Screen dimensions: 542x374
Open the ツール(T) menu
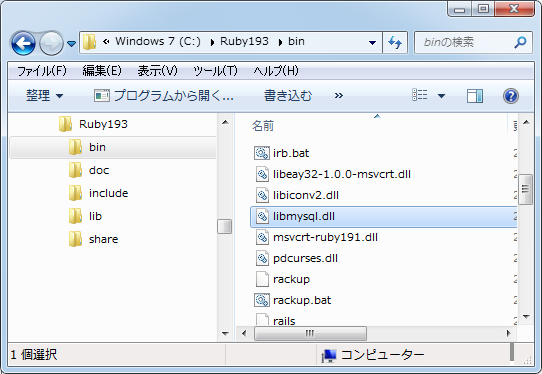pos(215,71)
